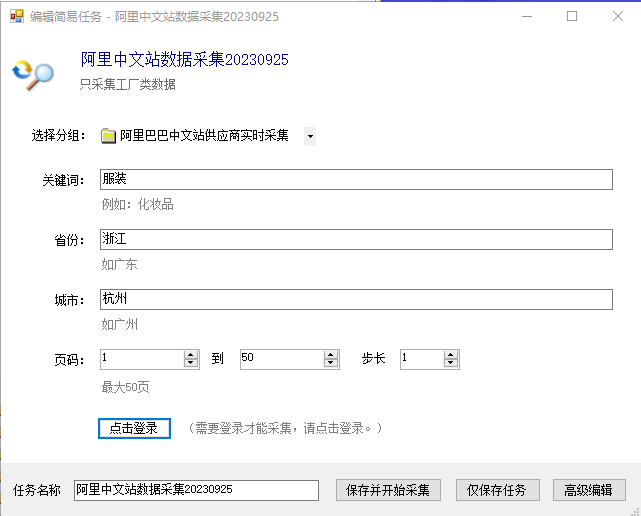Click the 点击登录 button
Screen dimensions: 641x516
[134, 428]
